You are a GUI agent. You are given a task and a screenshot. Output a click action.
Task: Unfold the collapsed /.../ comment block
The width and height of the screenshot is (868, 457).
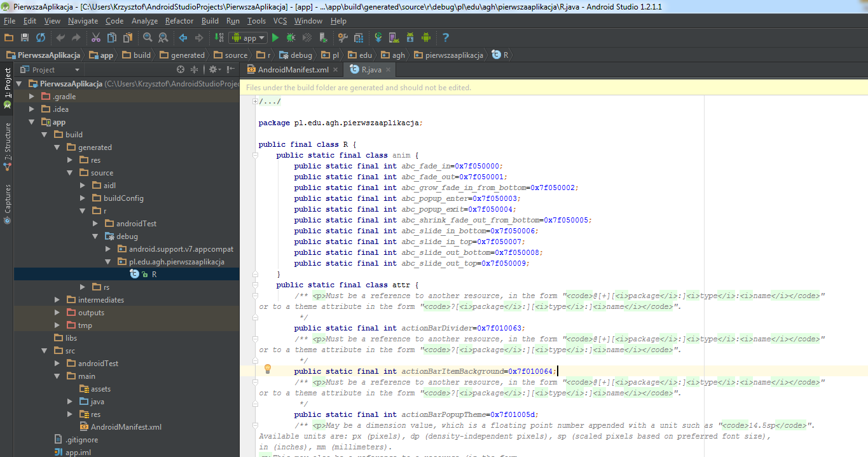[255, 102]
